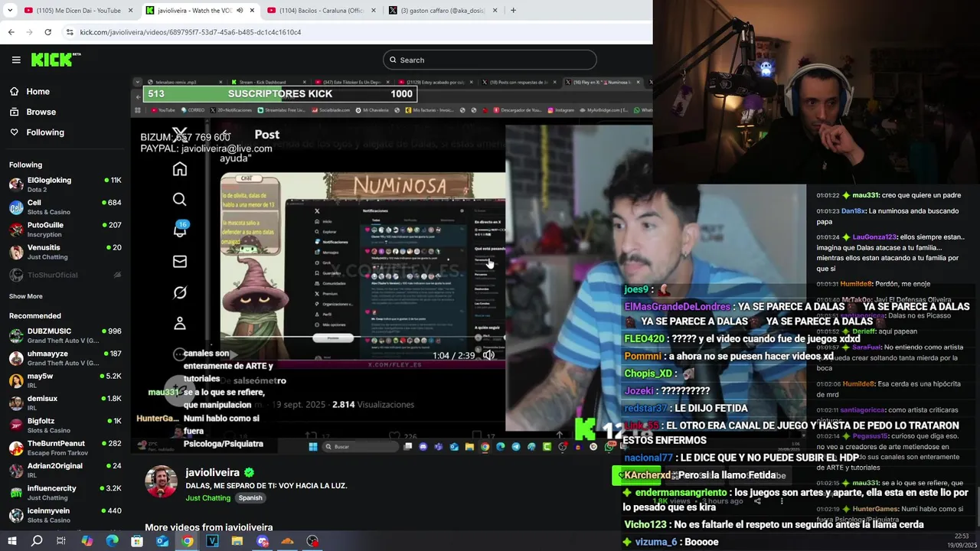Image resolution: width=980 pixels, height=551 pixels.
Task: Click the verified badge next to javioliveira
Action: point(249,473)
